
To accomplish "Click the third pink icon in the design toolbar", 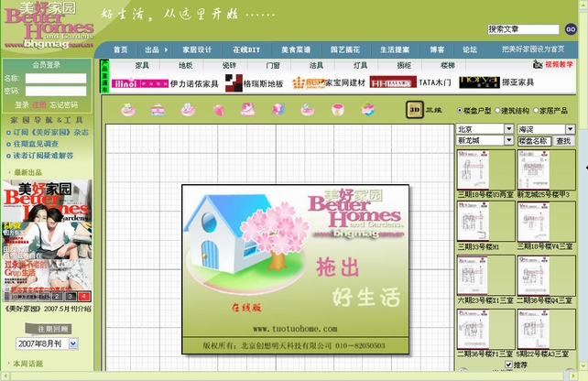I will coord(188,110).
